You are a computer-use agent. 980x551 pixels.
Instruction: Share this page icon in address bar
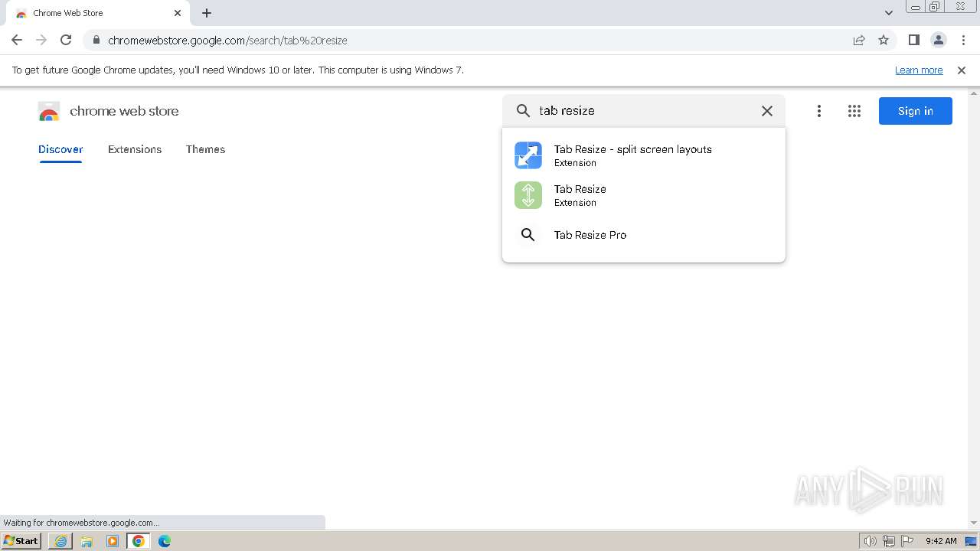[859, 40]
